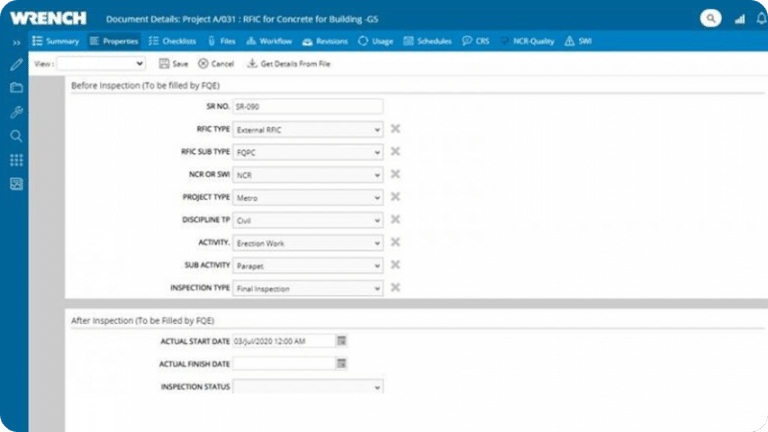Click Get Details From File
768x432 pixels.
click(x=288, y=64)
